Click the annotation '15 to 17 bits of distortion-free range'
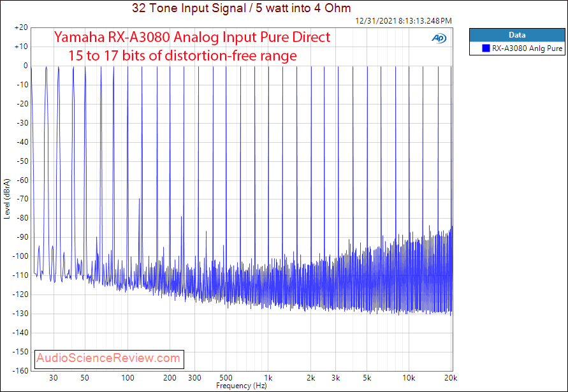The width and height of the screenshot is (568, 392). pyautogui.click(x=182, y=56)
